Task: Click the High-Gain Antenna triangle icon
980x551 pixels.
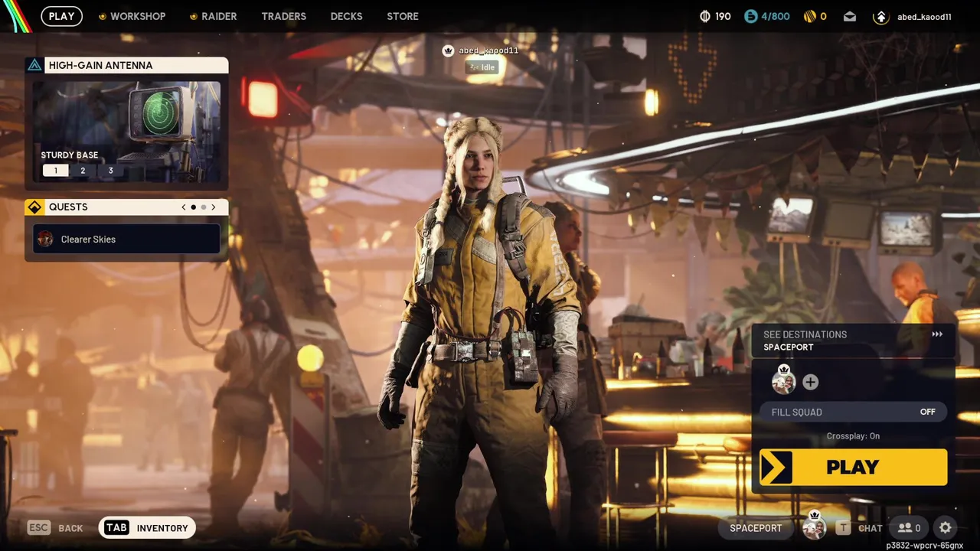Action: click(34, 65)
